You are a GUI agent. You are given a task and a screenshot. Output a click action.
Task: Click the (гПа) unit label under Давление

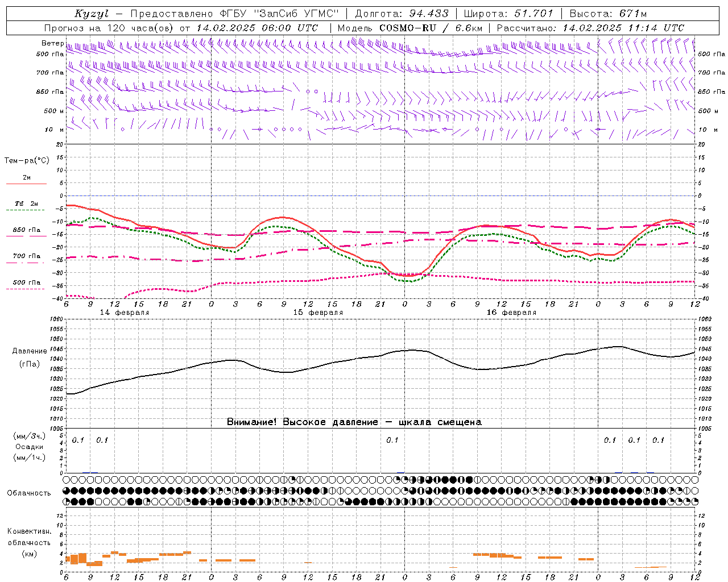[x=30, y=364]
